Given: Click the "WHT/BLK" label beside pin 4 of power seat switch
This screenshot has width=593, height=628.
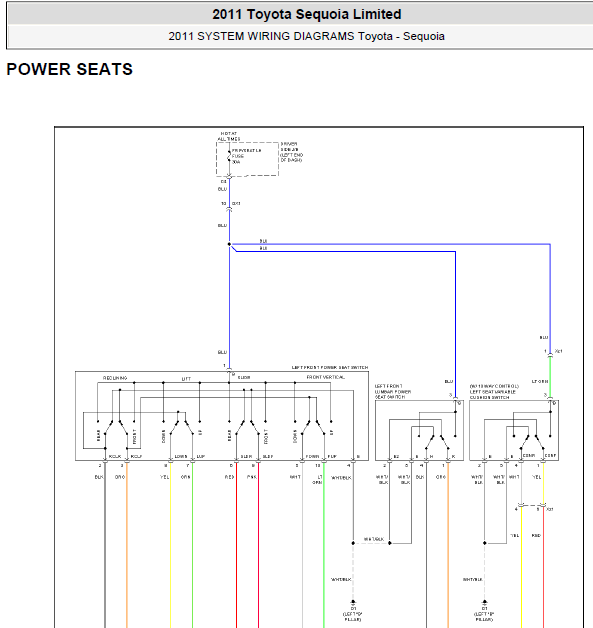Looking at the screenshot, I should coord(342,478).
